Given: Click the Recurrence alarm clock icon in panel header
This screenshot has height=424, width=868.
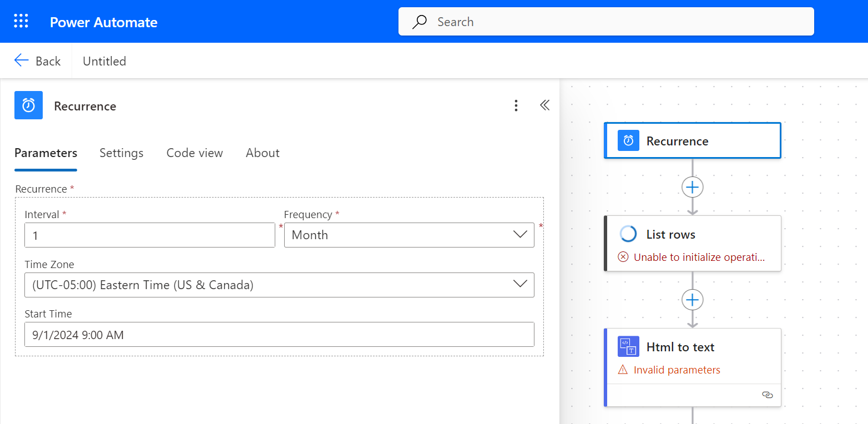Looking at the screenshot, I should point(28,105).
